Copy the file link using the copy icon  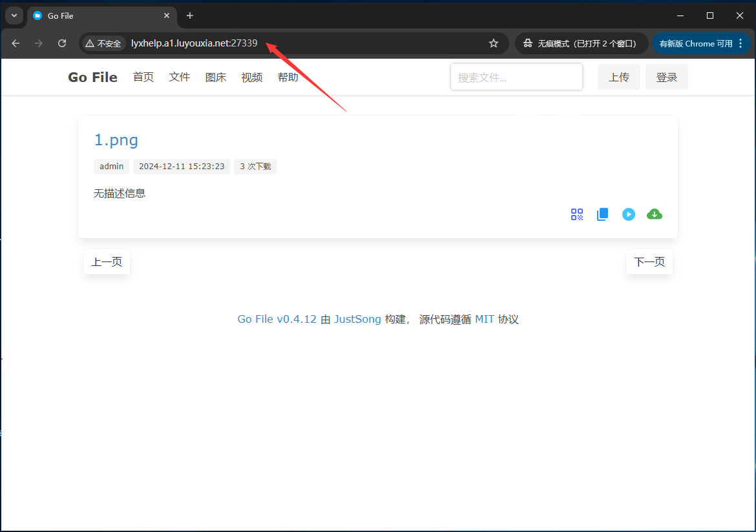pos(602,214)
